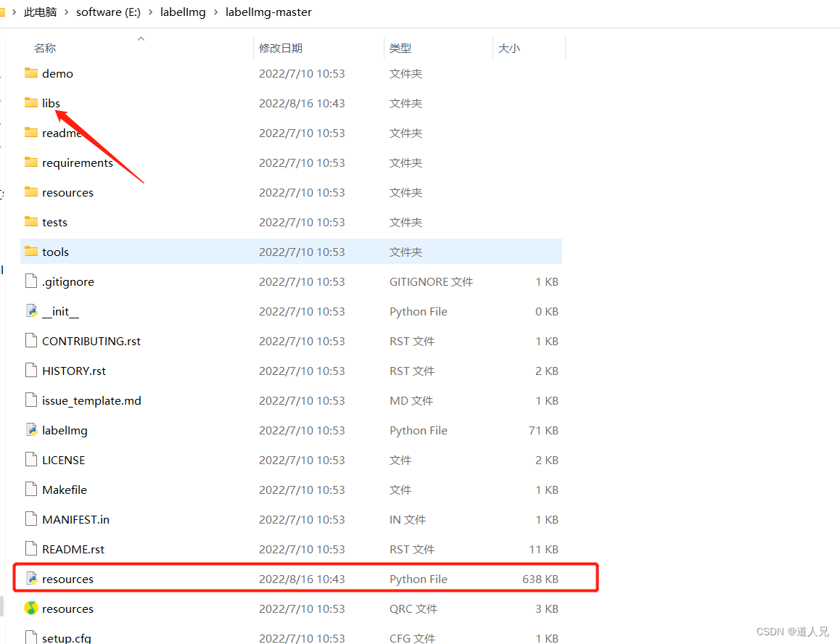
Task: Click the '11 KB' size cell
Action: (543, 549)
